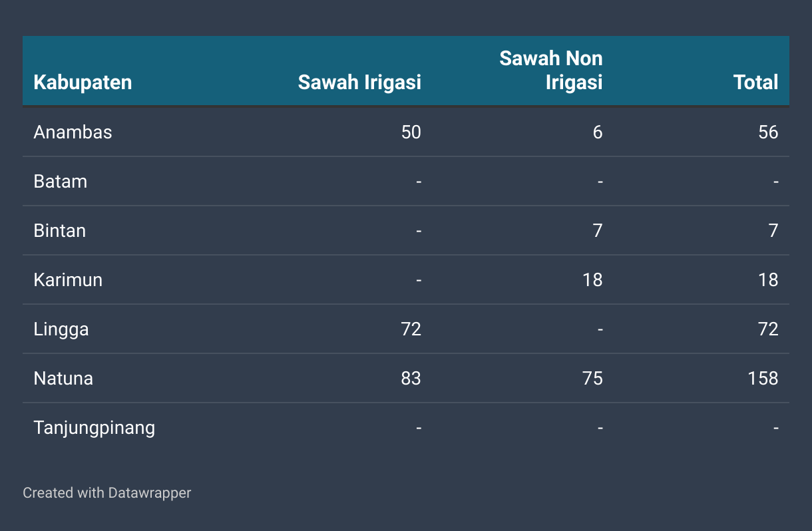The width and height of the screenshot is (812, 531).
Task: Select the Lingga row label
Action: click(x=61, y=329)
